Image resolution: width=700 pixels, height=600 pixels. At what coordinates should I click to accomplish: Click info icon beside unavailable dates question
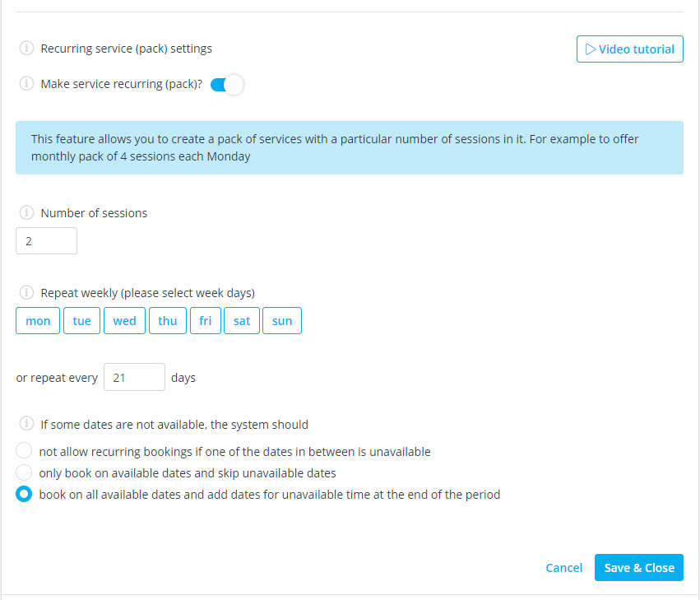tap(26, 424)
